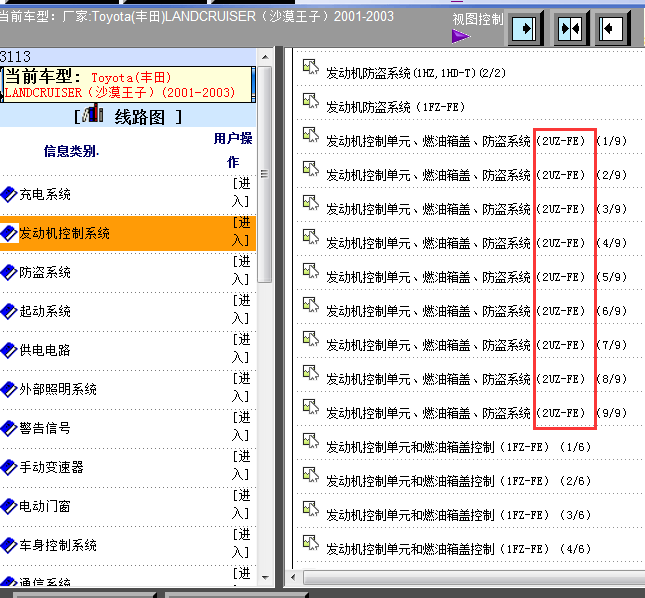Viewport: 645px width, 598px height.
Task: Click the book icon next to 供电电路
Action: 9,350
